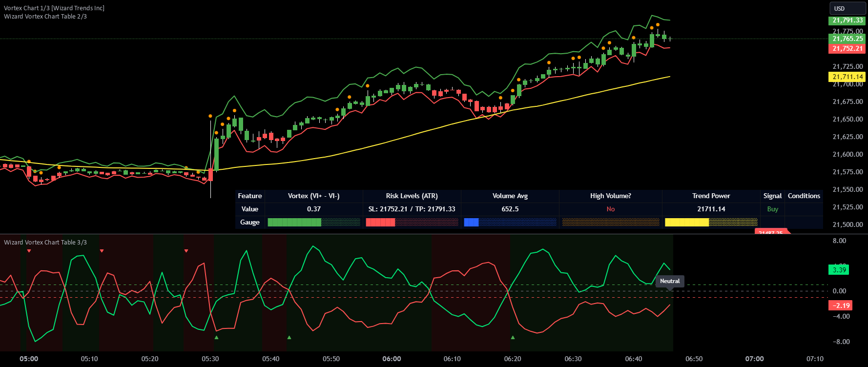Screen dimensions: 868x367
Task: Click the 0.00 oscillator scale label
Action: (x=839, y=291)
